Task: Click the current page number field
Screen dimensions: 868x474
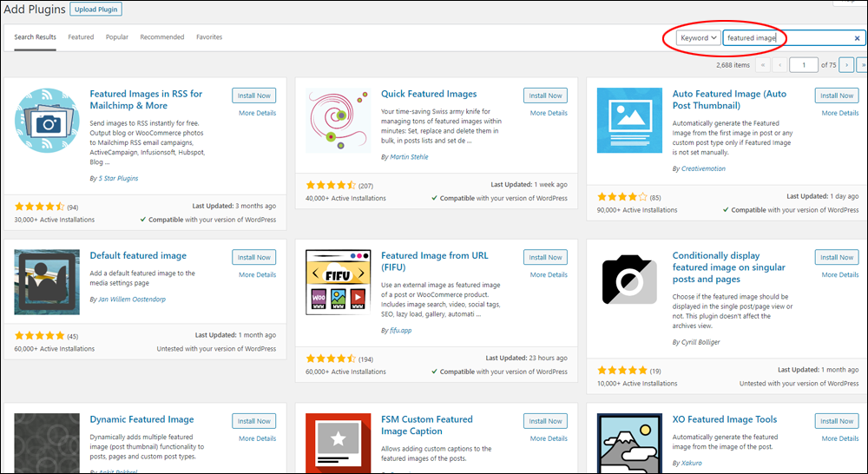Action: (804, 65)
